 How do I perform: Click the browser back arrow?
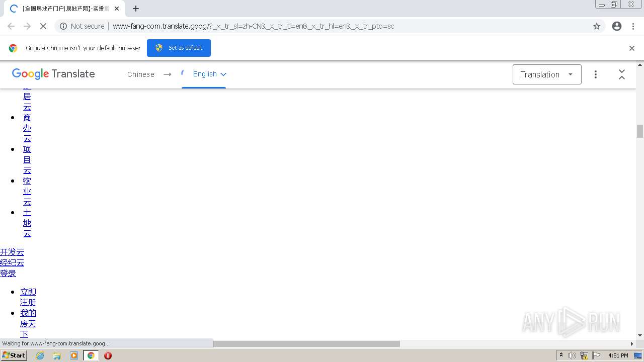[11, 26]
